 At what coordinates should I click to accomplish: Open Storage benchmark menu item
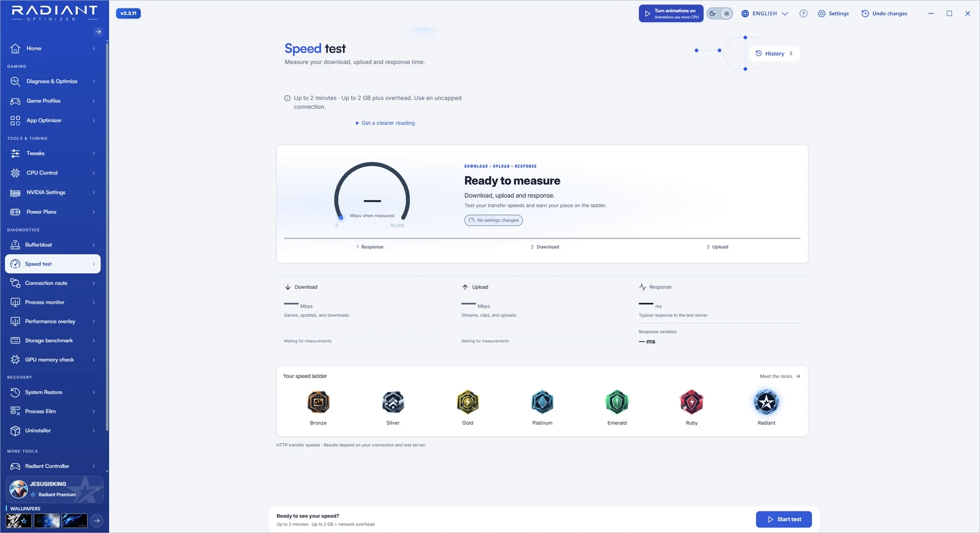point(53,341)
